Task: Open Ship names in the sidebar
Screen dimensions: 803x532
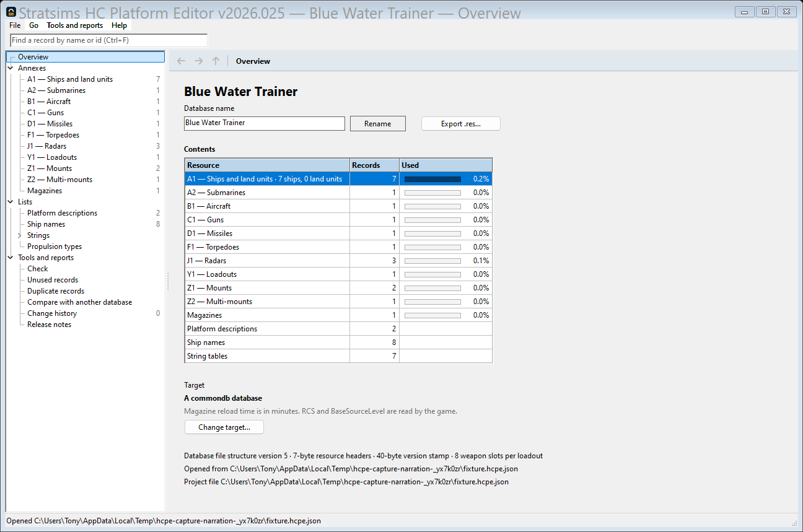Action: [46, 224]
